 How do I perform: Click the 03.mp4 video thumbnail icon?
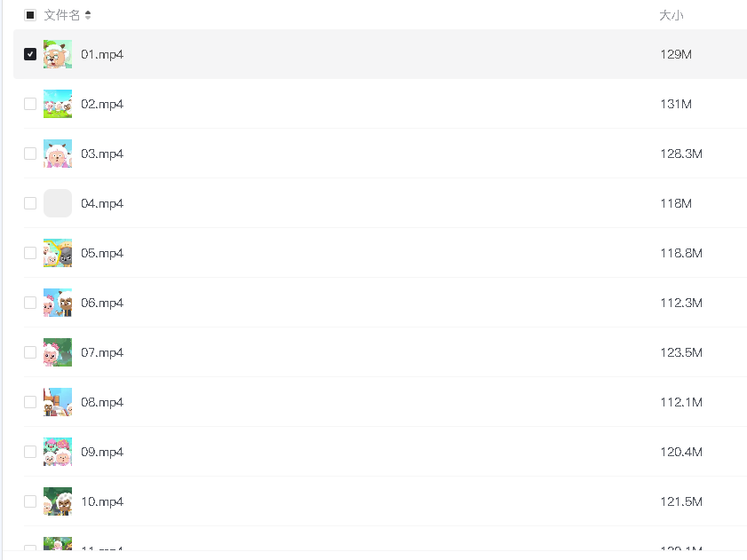pyautogui.click(x=58, y=154)
